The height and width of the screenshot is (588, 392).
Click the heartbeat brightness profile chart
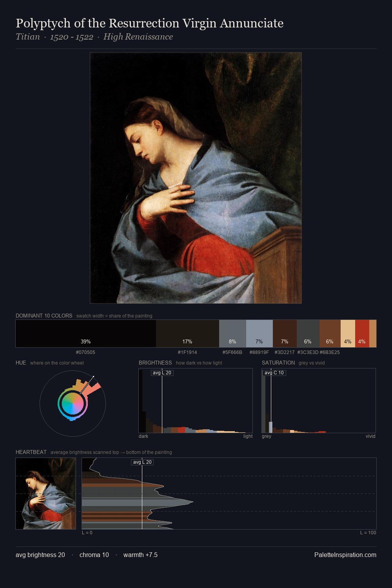point(229,494)
